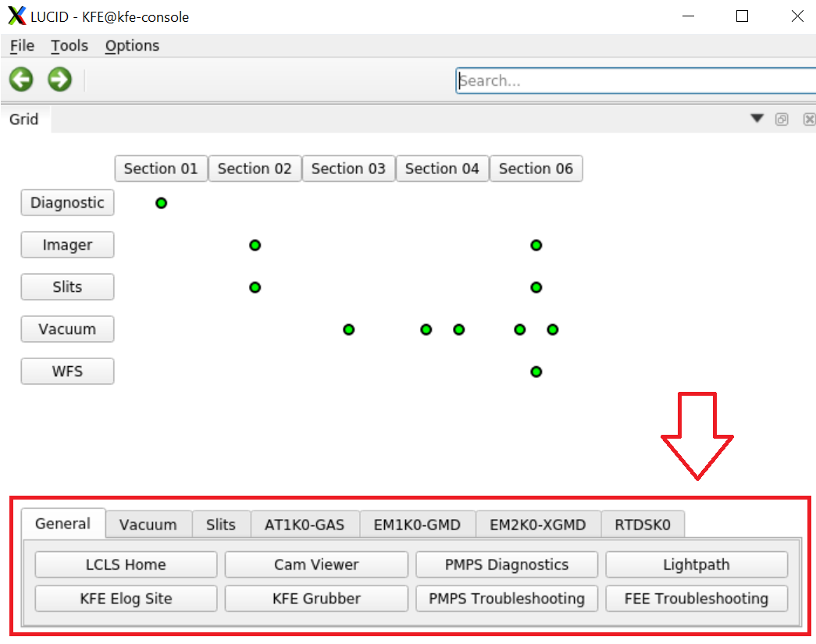Click the green back arrow icon
816x644 pixels.
click(21, 79)
